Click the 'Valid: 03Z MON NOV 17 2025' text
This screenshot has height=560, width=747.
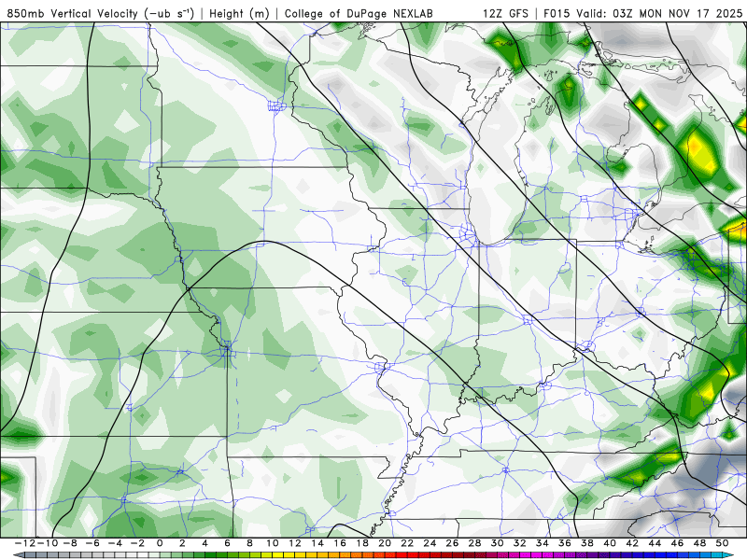659,13
